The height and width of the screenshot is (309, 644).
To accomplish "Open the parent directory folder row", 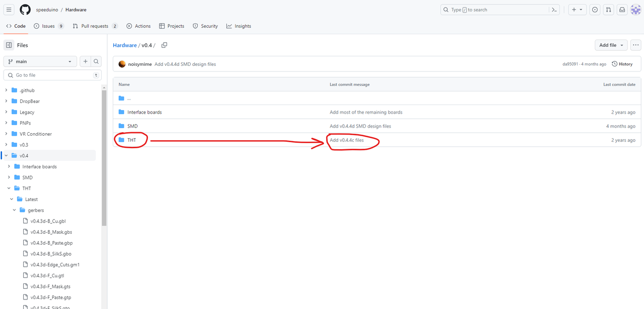I will click(377, 98).
